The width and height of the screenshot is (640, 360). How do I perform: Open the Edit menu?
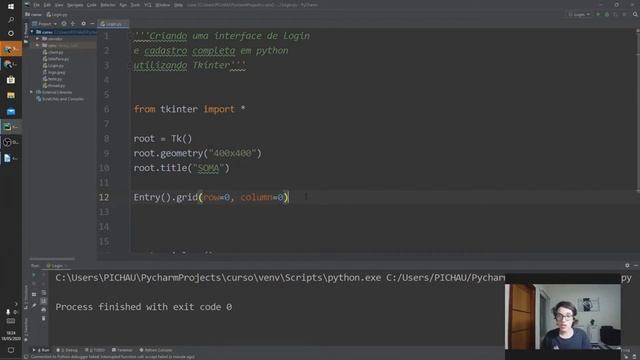coord(47,5)
